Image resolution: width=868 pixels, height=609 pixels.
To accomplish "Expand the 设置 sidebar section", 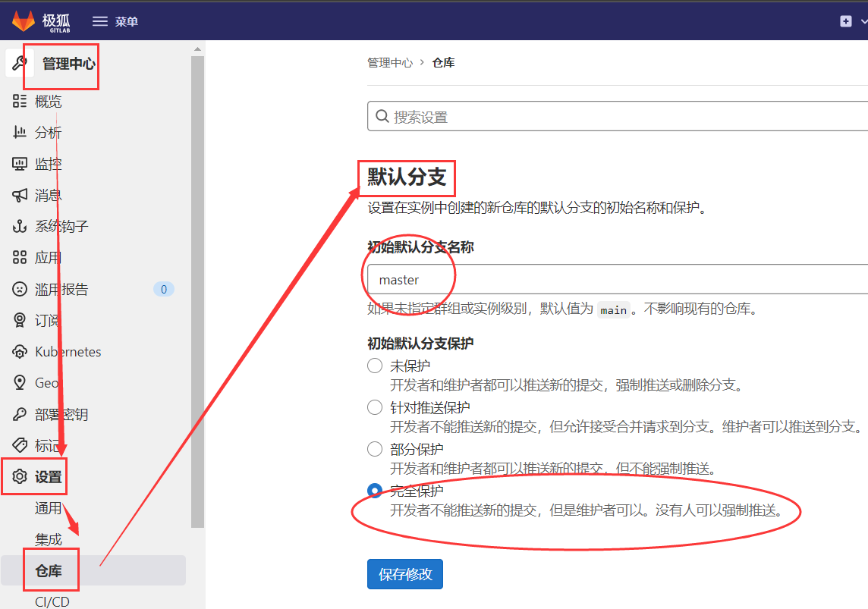I will coord(48,477).
